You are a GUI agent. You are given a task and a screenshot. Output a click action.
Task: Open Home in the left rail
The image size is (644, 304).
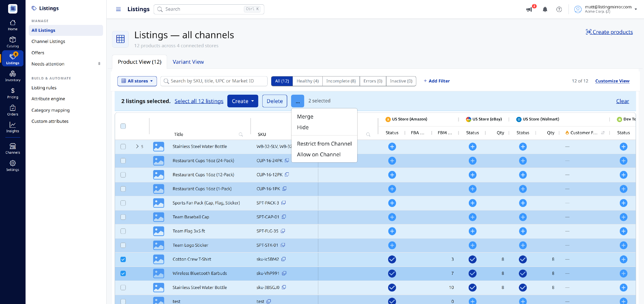(x=12, y=25)
